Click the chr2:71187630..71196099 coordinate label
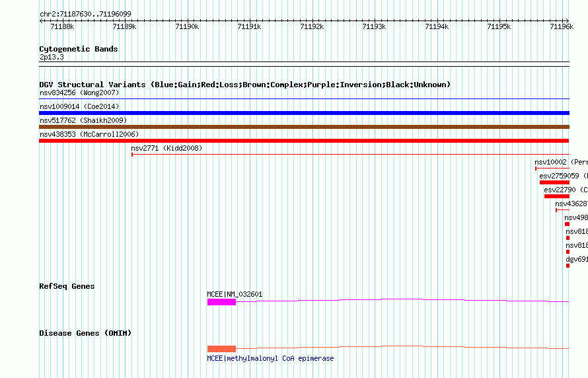588x378 pixels. tap(85, 14)
